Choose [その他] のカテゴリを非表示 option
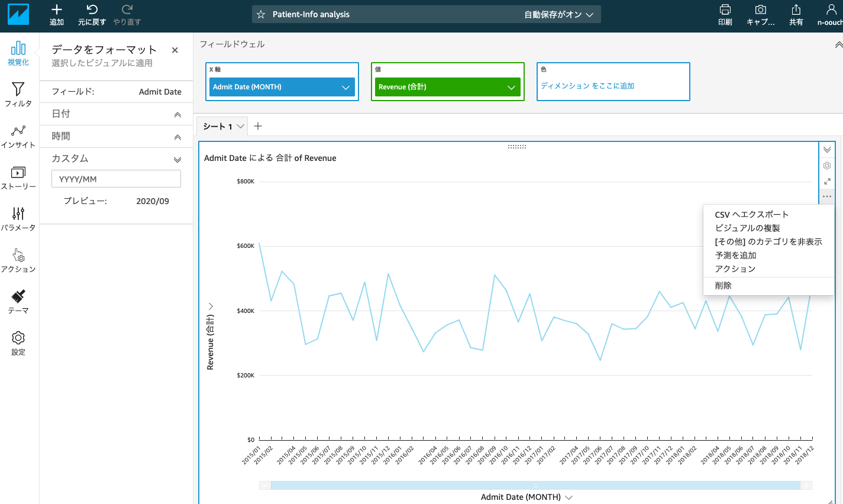843x504 pixels. 768,242
